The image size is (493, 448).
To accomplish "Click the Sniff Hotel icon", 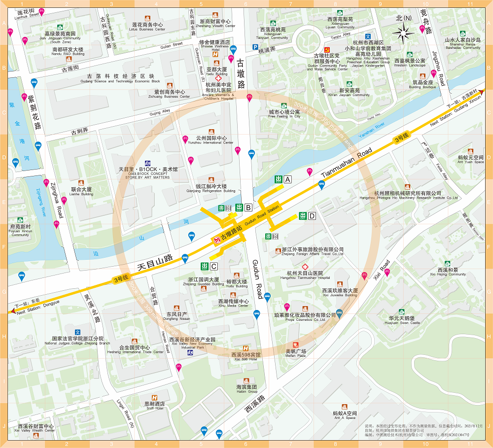I will click(x=154, y=397).
